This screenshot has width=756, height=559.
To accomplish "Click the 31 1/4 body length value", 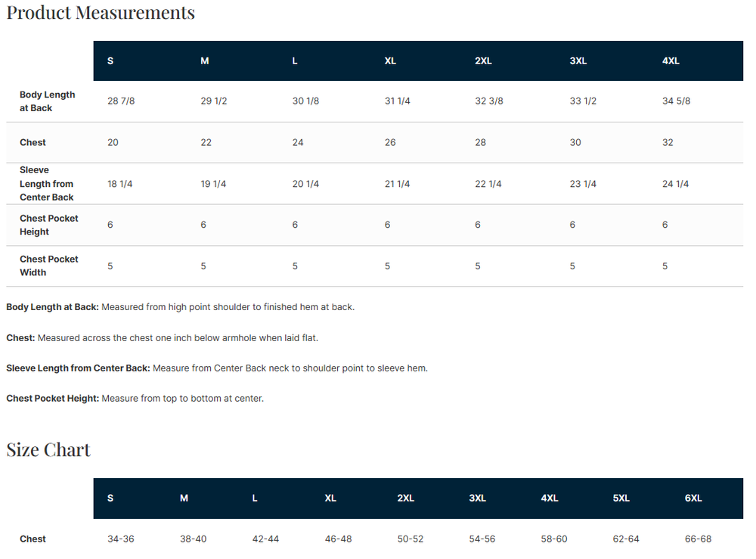I will pos(398,101).
